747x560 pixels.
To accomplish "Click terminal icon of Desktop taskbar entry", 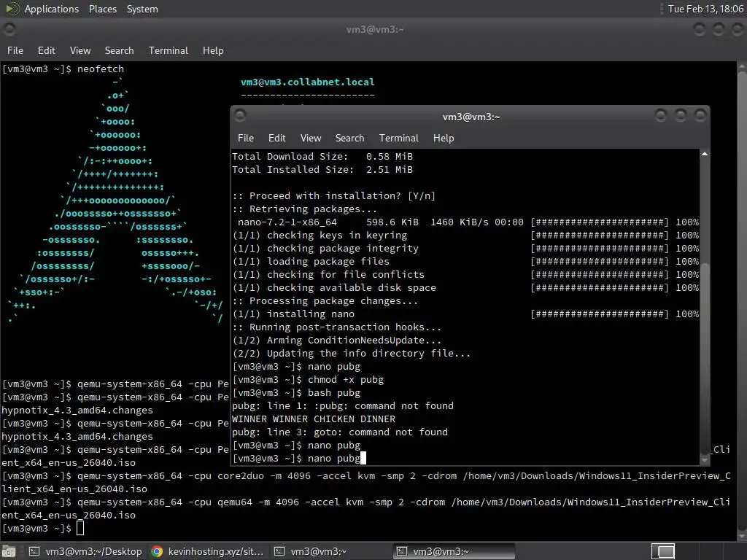I will [x=34, y=551].
